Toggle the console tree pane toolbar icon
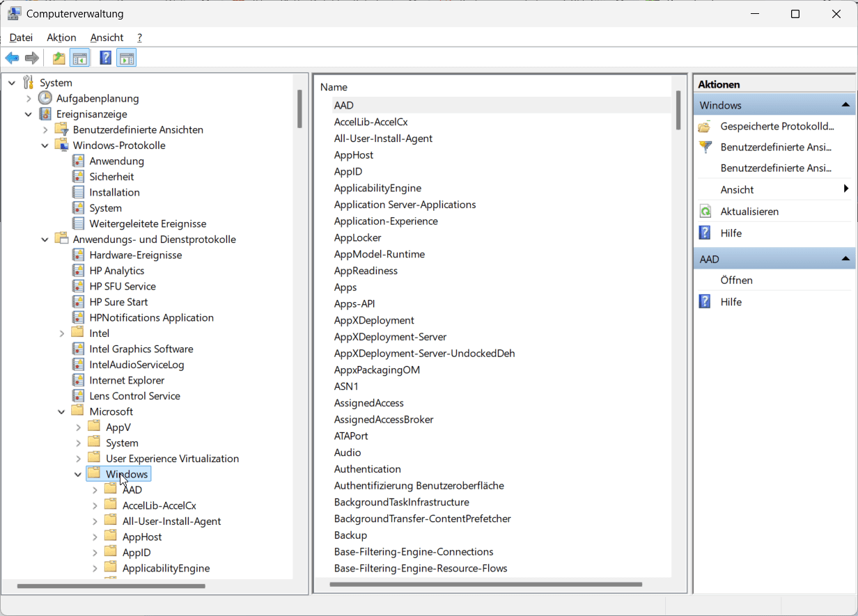The height and width of the screenshot is (616, 858). [80, 58]
